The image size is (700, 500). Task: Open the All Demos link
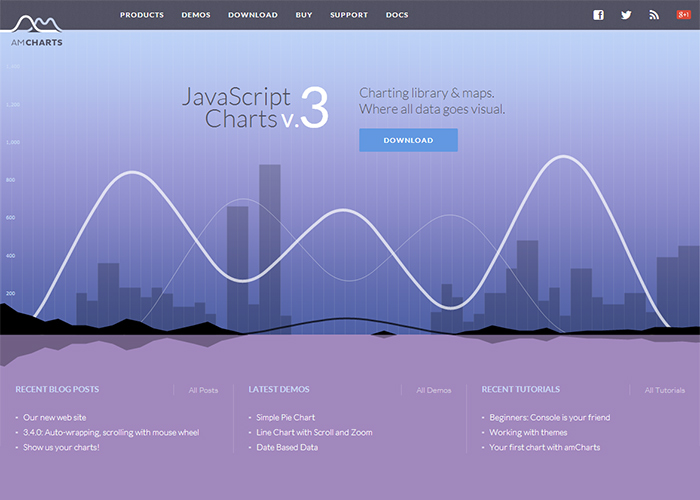click(433, 390)
